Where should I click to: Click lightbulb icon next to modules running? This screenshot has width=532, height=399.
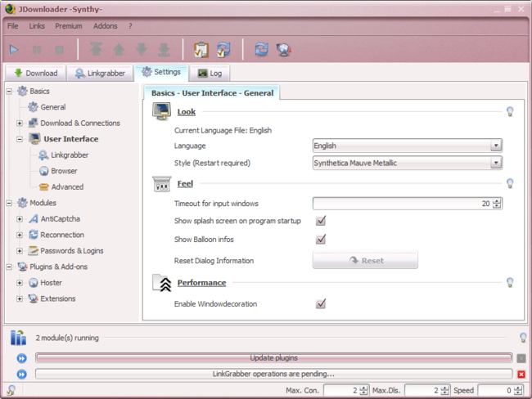click(x=523, y=338)
